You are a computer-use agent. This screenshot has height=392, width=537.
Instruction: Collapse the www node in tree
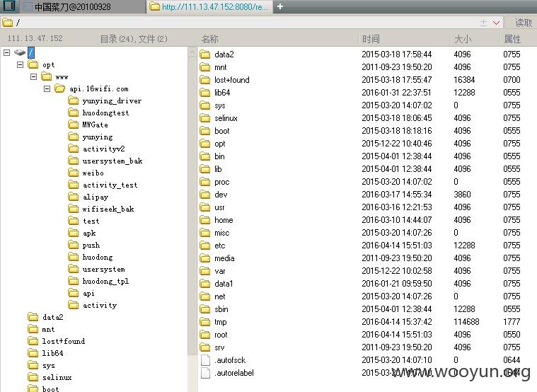point(33,76)
